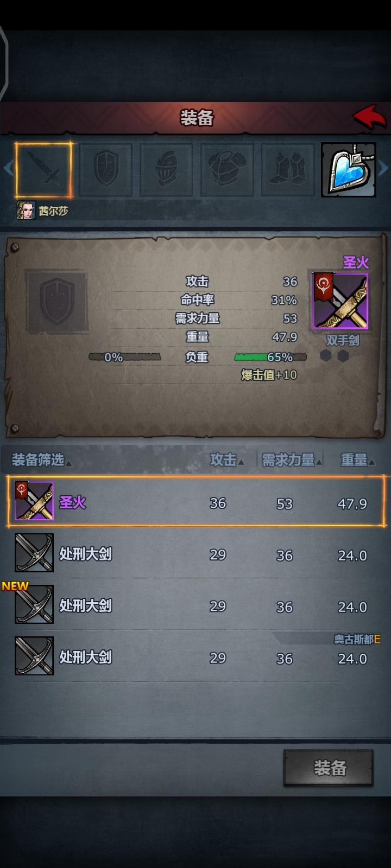Open the chest armor slot

227,170
